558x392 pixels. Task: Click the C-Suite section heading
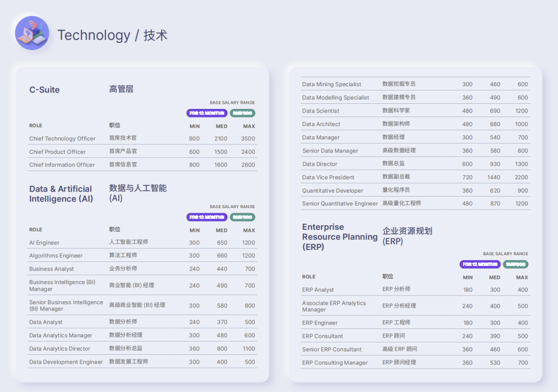click(43, 89)
